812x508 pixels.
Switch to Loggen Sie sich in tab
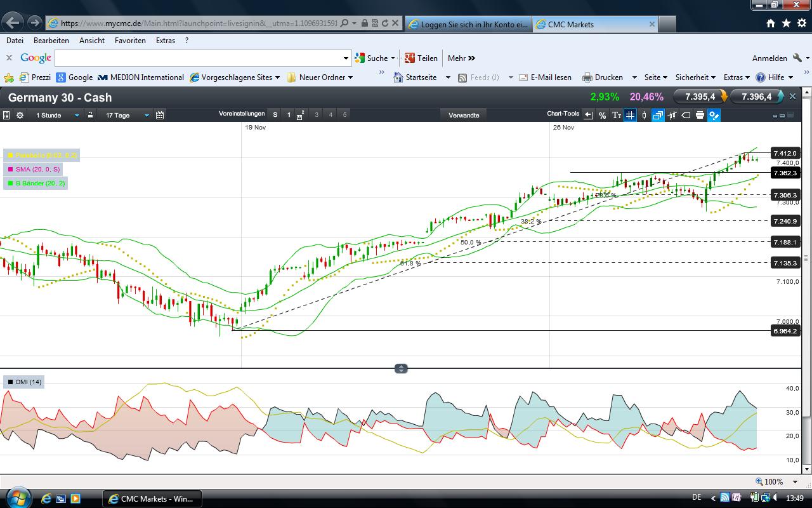pos(468,24)
